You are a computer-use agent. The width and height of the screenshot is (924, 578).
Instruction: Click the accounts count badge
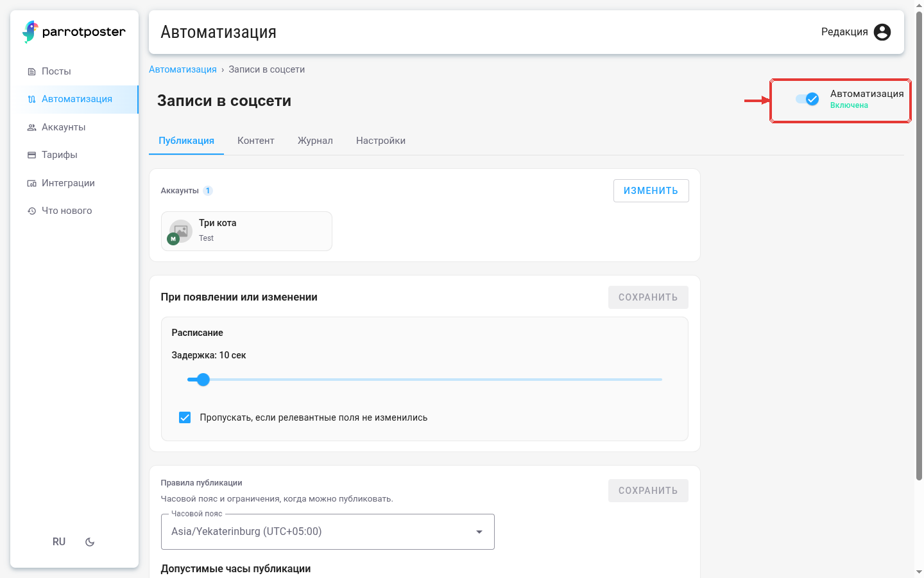[x=208, y=191]
